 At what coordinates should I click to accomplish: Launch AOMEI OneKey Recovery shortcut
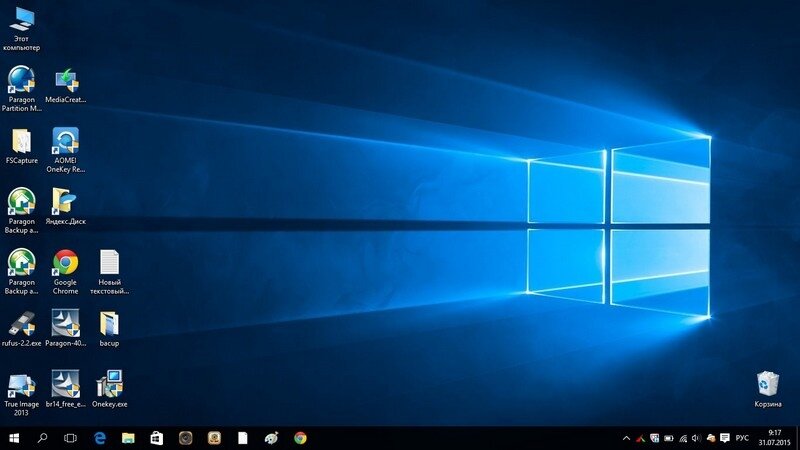(65, 150)
